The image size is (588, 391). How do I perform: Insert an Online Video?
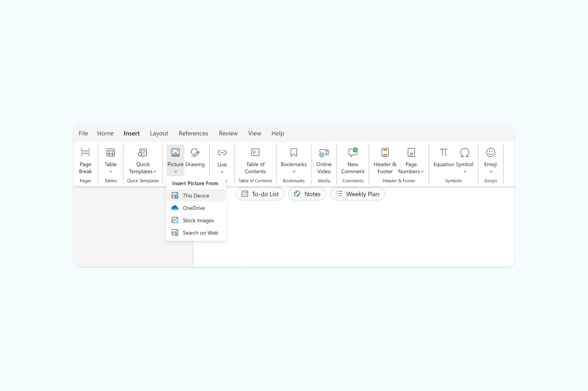324,161
